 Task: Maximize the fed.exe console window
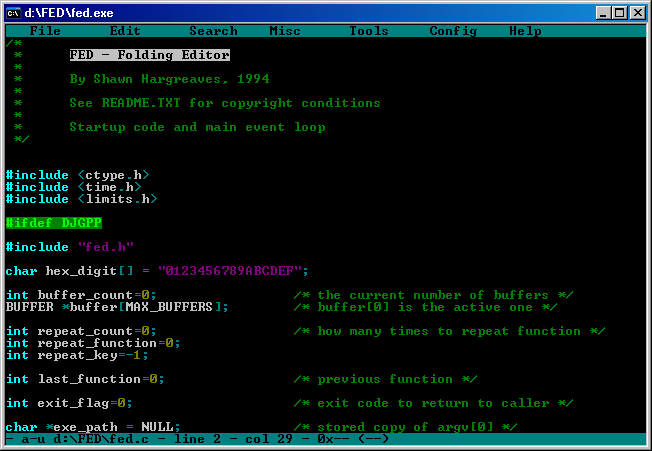tap(620, 13)
